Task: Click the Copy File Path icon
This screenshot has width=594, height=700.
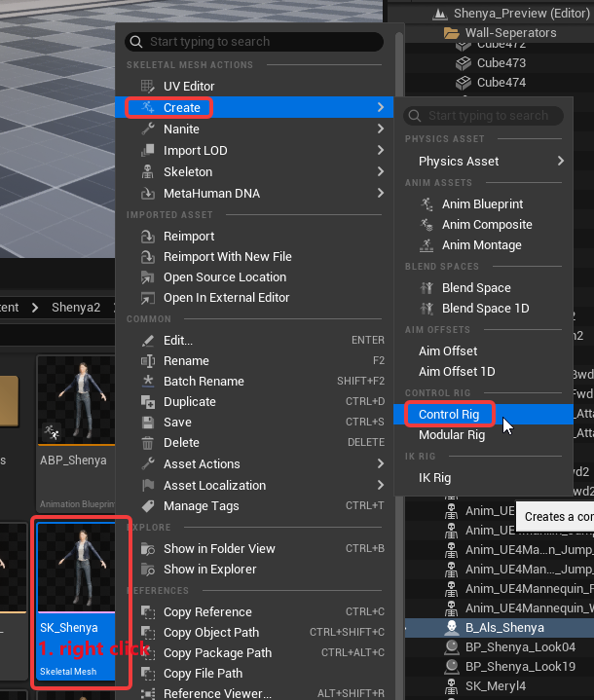Action: [147, 673]
